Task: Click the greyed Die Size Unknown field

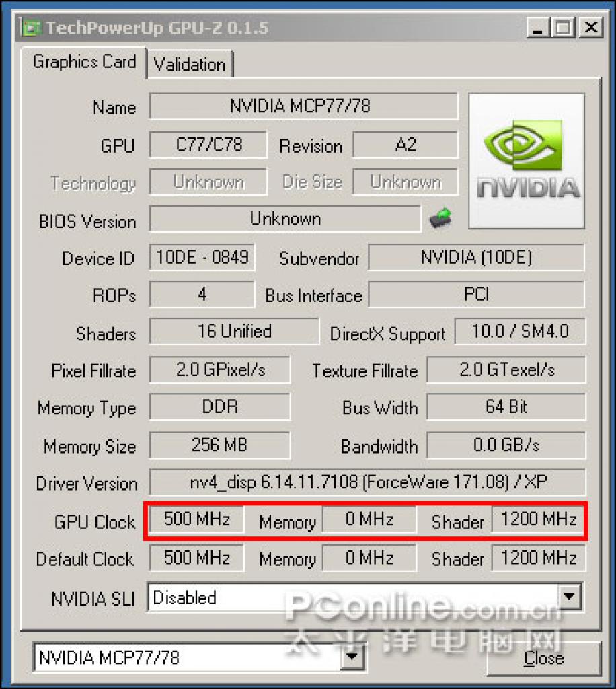Action: (x=406, y=182)
